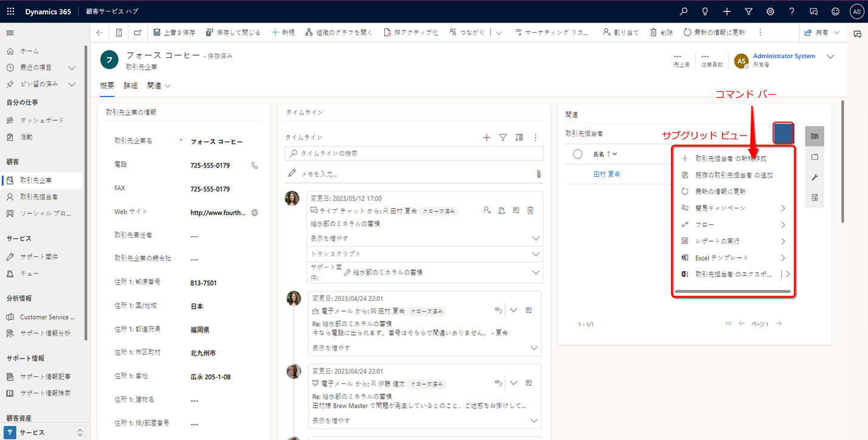Toggle the hamburger navigation menu
The image size is (868, 440).
(x=10, y=33)
